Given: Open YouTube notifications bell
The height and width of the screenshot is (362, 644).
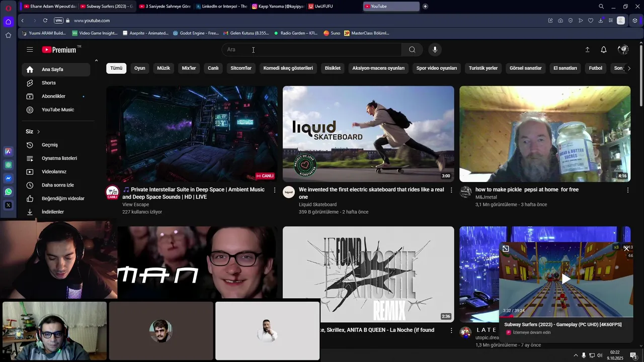Looking at the screenshot, I should click(603, 49).
